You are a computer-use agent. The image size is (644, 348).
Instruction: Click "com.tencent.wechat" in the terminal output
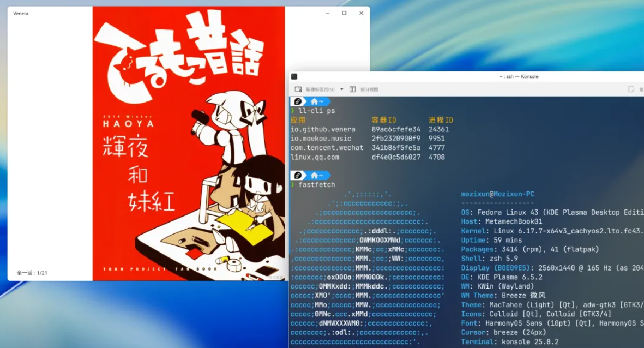coord(327,148)
